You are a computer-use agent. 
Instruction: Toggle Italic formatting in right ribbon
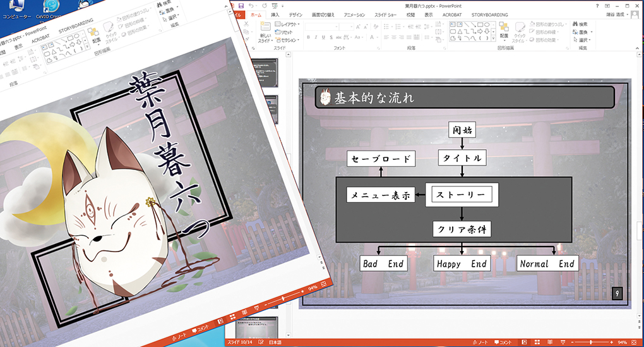click(x=316, y=37)
